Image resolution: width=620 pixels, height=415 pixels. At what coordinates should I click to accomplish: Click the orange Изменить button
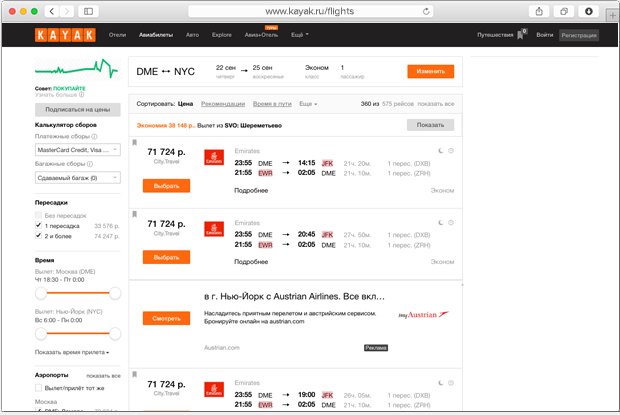431,71
